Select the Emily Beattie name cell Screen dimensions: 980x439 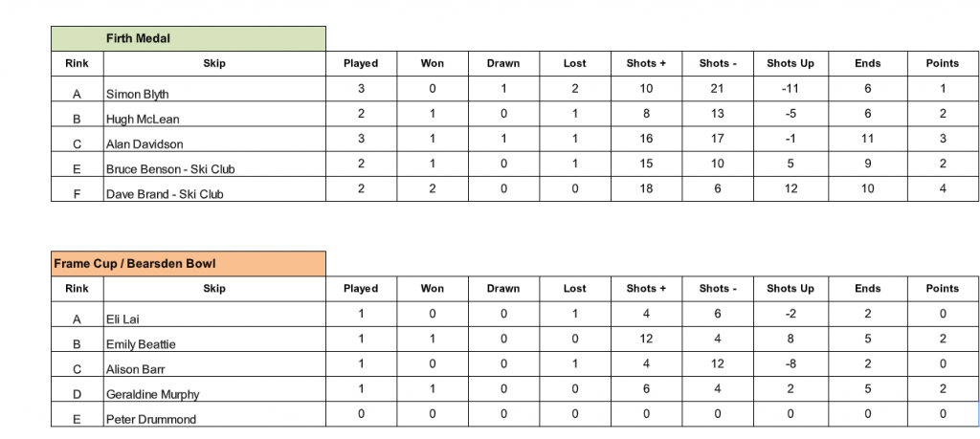click(x=214, y=343)
